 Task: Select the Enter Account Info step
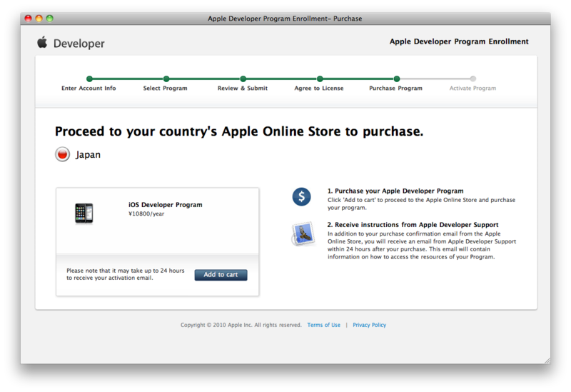[x=89, y=88]
